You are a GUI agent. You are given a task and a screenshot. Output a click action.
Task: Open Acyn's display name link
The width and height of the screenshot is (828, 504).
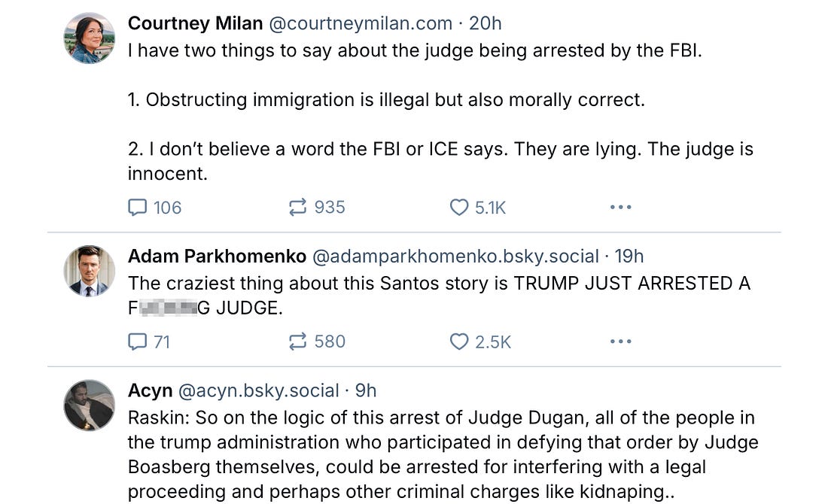(x=151, y=391)
